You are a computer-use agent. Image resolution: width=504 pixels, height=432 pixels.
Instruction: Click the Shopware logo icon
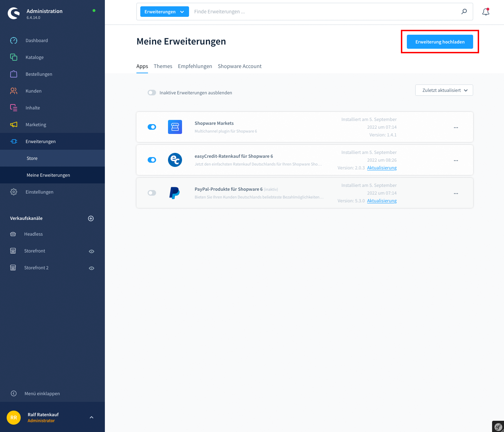tap(14, 14)
